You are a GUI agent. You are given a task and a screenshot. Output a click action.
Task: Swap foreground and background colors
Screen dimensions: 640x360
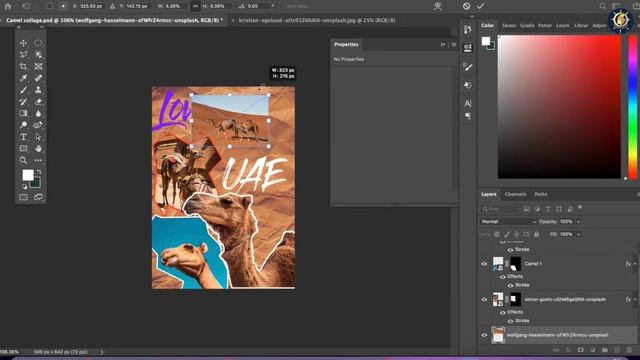click(x=39, y=172)
